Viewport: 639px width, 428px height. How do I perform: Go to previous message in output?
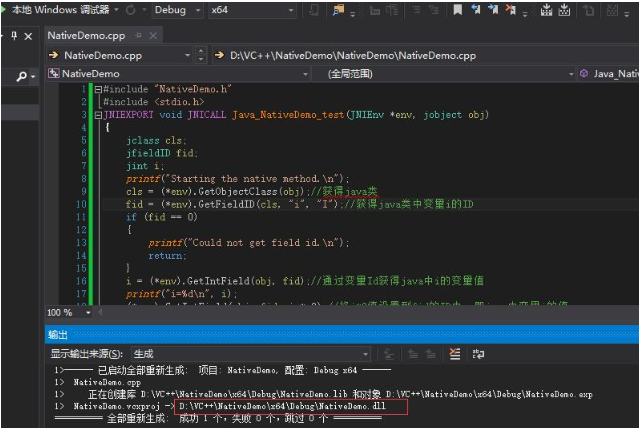click(x=413, y=354)
